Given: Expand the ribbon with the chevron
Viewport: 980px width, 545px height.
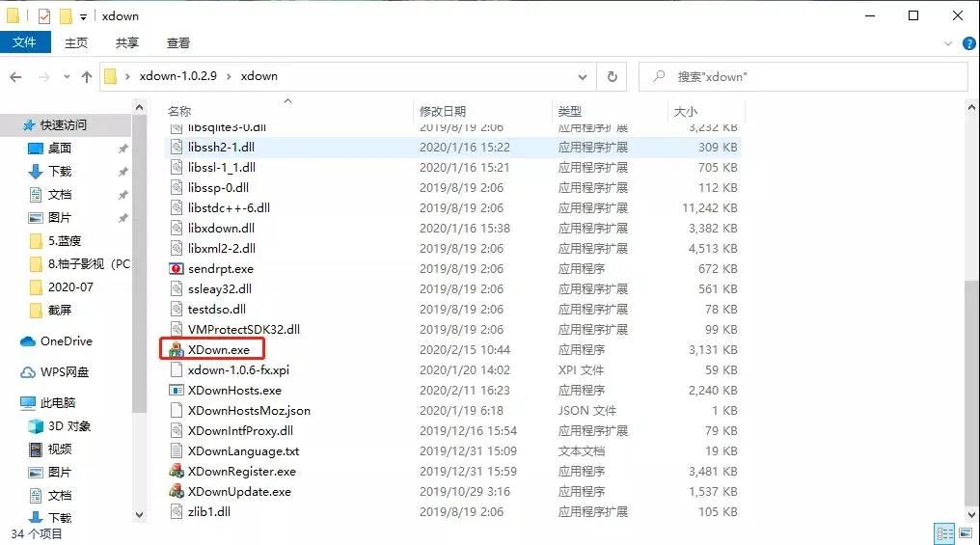Looking at the screenshot, I should [943, 43].
